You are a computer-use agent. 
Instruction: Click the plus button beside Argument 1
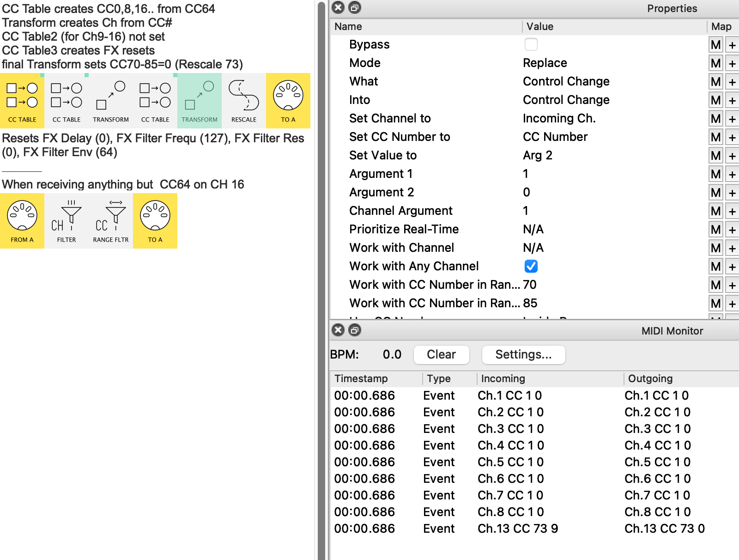tap(732, 174)
